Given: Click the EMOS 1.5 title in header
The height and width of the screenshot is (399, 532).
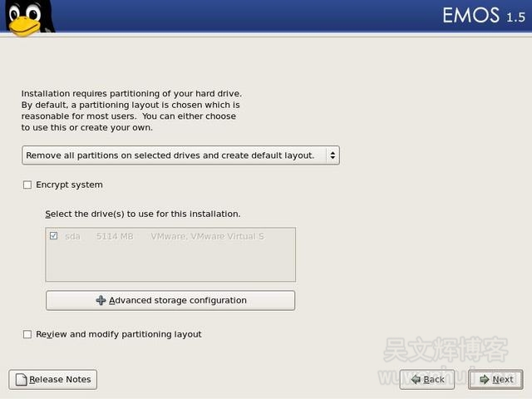Looking at the screenshot, I should [x=484, y=16].
